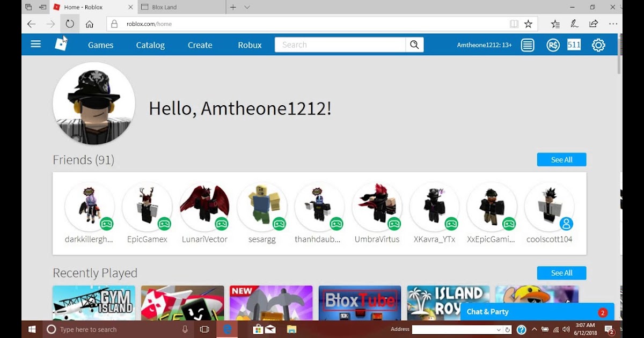Click the browser address bar URL
This screenshot has height=338, width=644.
click(x=149, y=24)
